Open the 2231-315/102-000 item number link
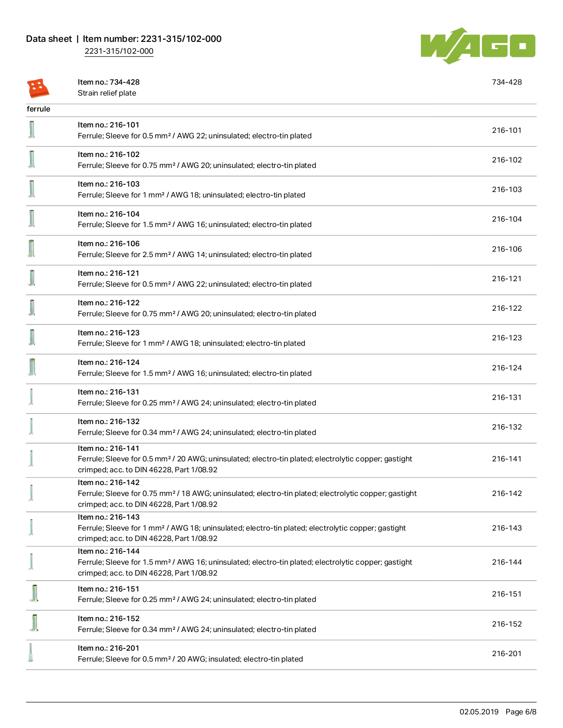The height and width of the screenshot is (728, 563). [x=119, y=51]
